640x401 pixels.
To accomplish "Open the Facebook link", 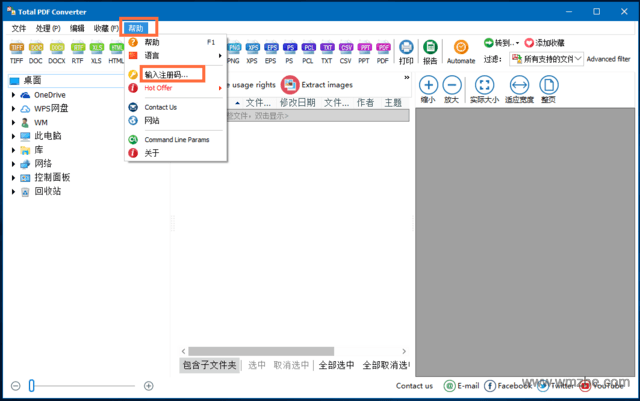I will click(508, 385).
